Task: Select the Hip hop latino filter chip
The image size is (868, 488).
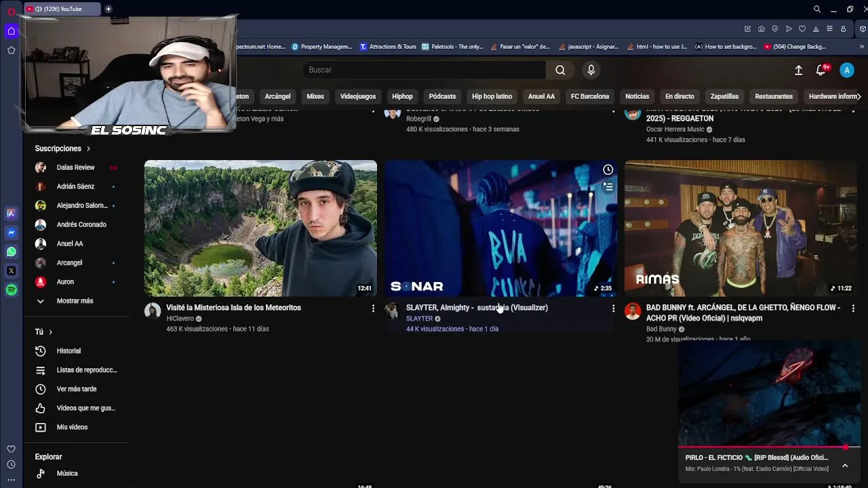Action: tap(492, 96)
